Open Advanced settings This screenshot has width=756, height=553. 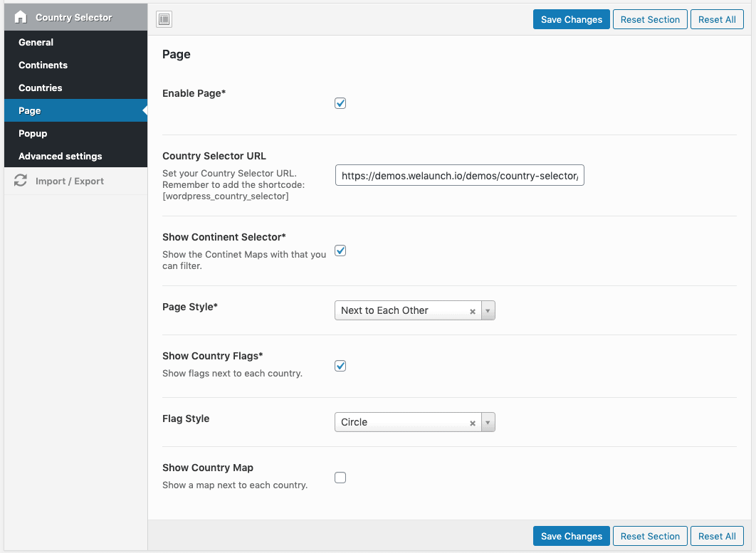(x=59, y=156)
